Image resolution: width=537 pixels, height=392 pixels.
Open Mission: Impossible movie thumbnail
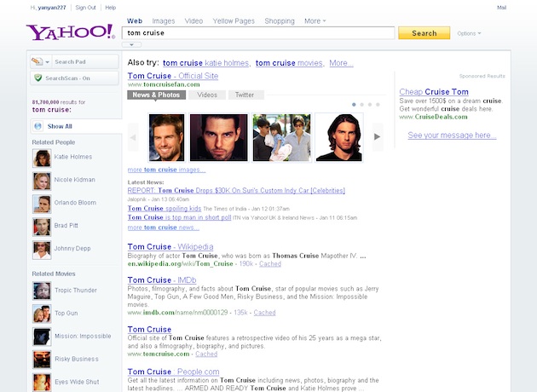click(42, 337)
